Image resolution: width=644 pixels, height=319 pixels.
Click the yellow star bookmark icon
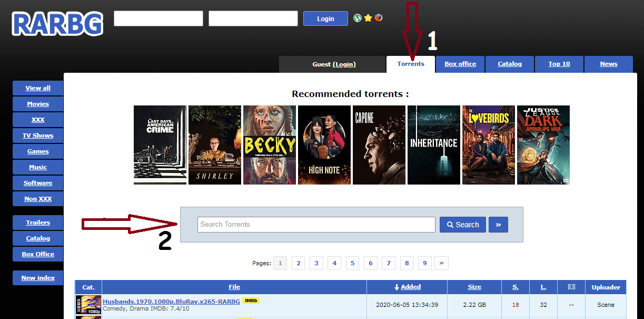coord(368,18)
